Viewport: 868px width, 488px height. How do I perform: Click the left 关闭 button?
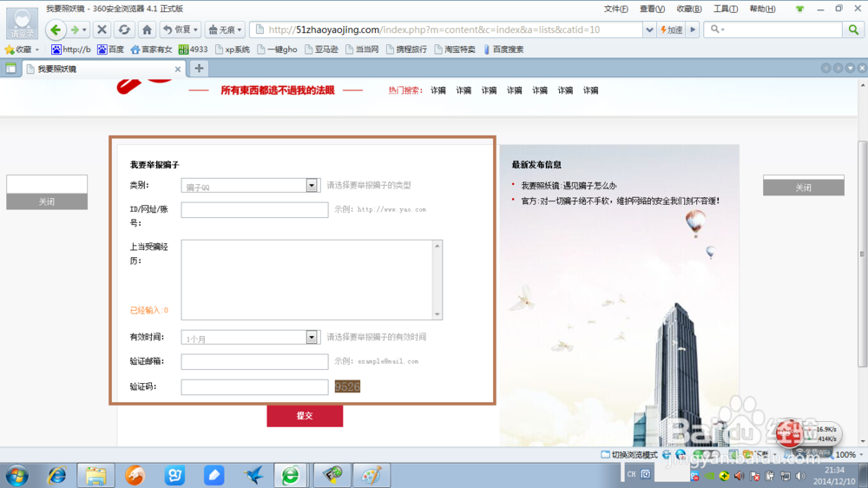[x=47, y=201]
